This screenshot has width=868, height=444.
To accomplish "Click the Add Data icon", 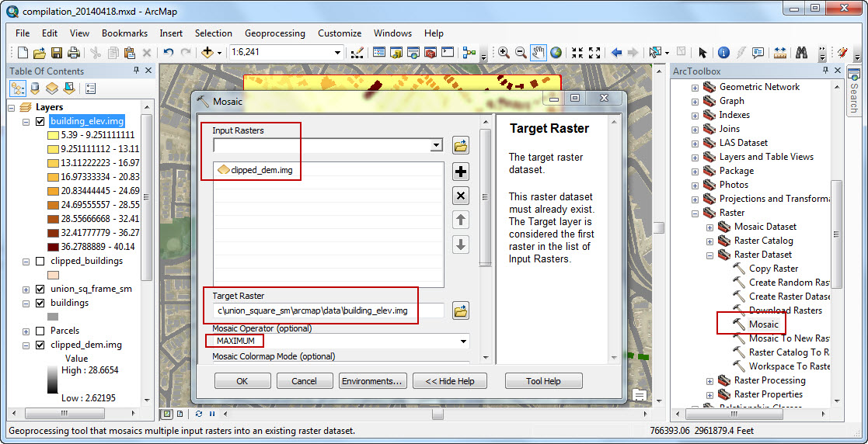I will pos(207,53).
